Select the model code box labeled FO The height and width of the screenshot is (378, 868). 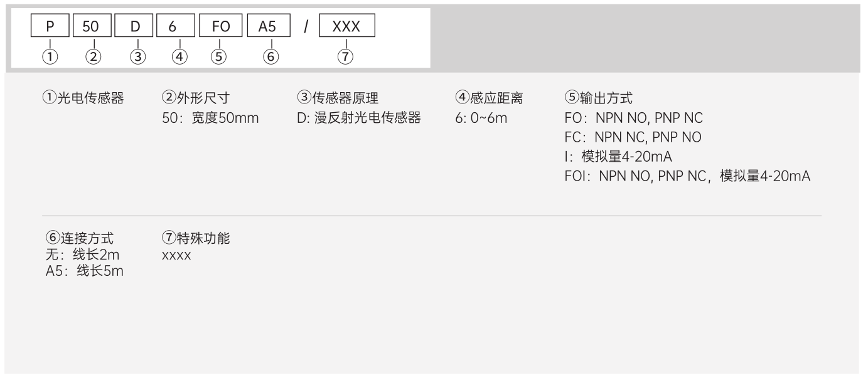218,28
